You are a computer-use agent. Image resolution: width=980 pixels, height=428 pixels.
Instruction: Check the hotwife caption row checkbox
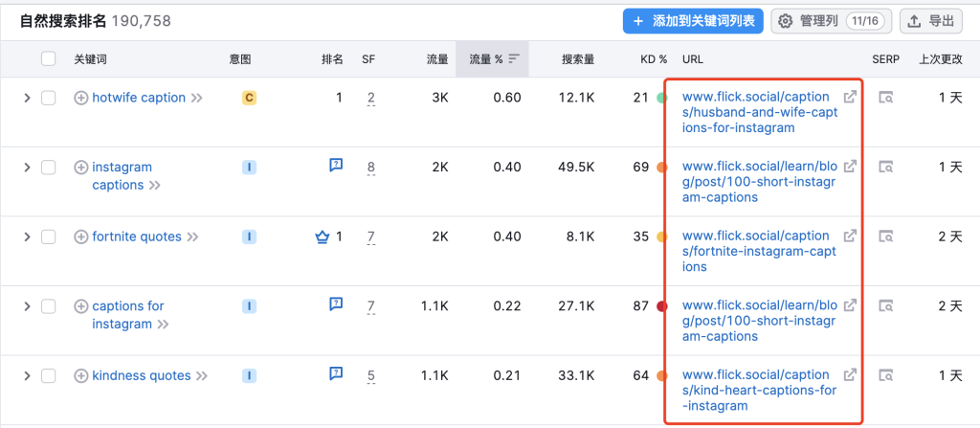tap(48, 99)
